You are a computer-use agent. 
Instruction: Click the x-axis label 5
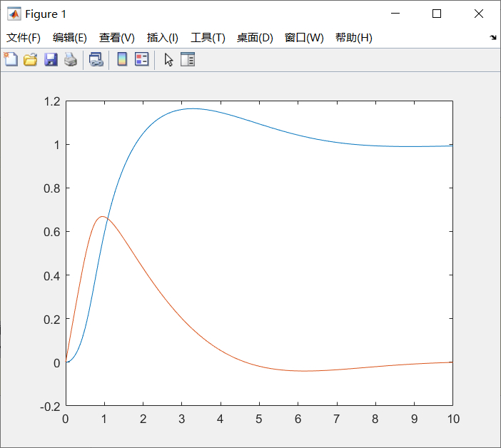(259, 419)
